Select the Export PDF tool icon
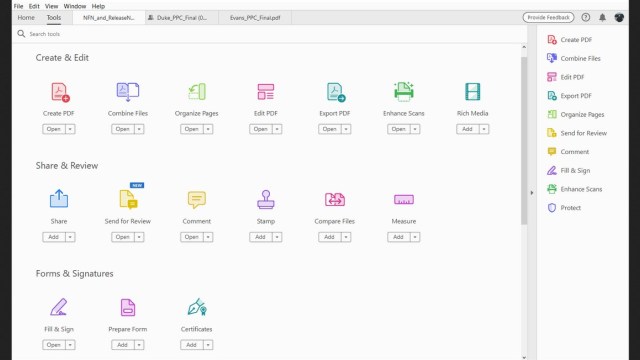 pyautogui.click(x=336, y=92)
